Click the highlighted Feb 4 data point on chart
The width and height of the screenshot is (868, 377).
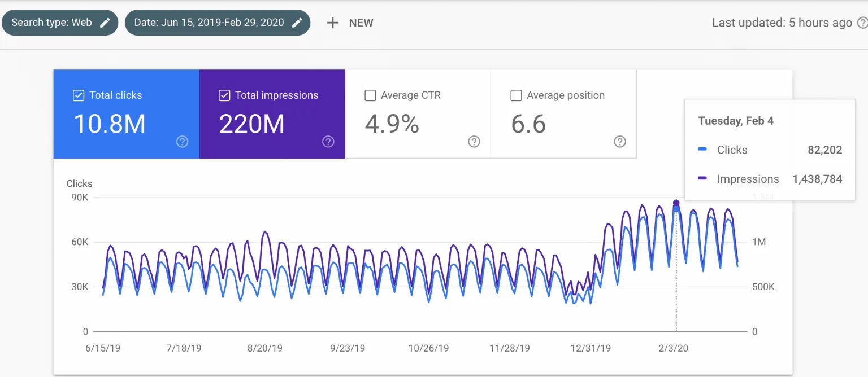coord(676,203)
